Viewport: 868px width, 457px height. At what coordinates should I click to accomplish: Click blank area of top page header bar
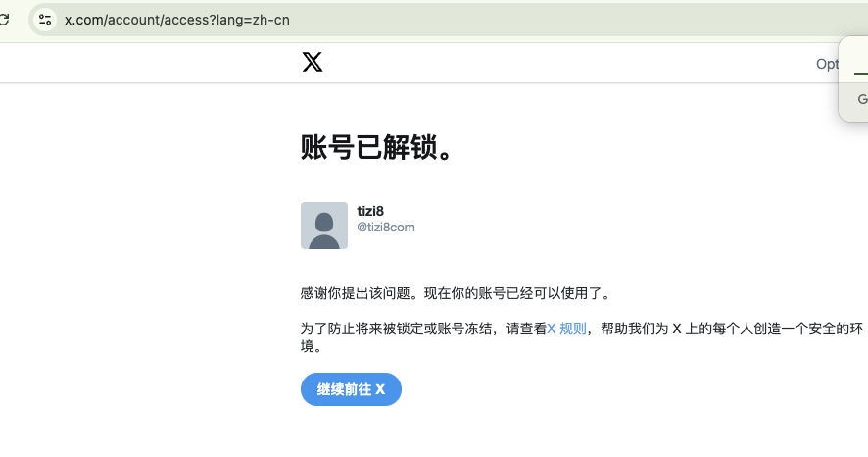pyautogui.click(x=554, y=63)
